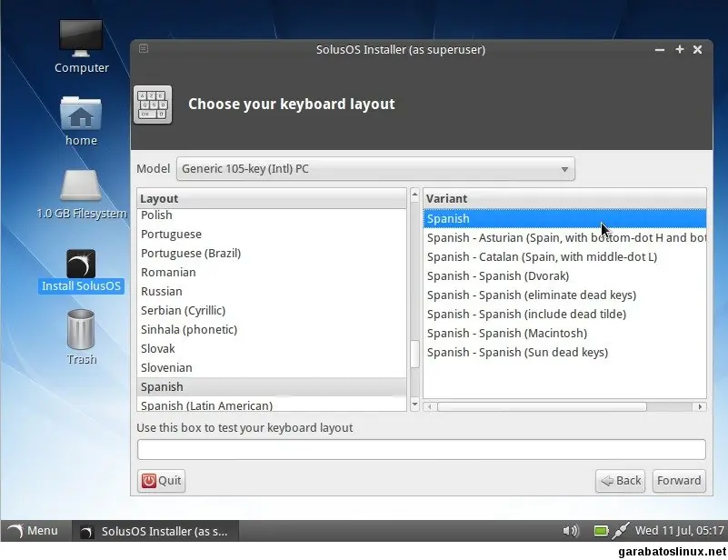Select the plain Spanish variant
Screen dimensions: 728x560
pyautogui.click(x=564, y=218)
